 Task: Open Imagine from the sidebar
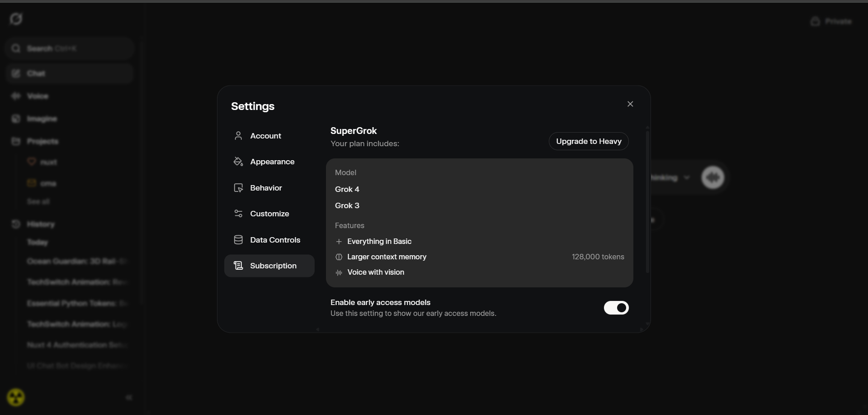point(42,119)
